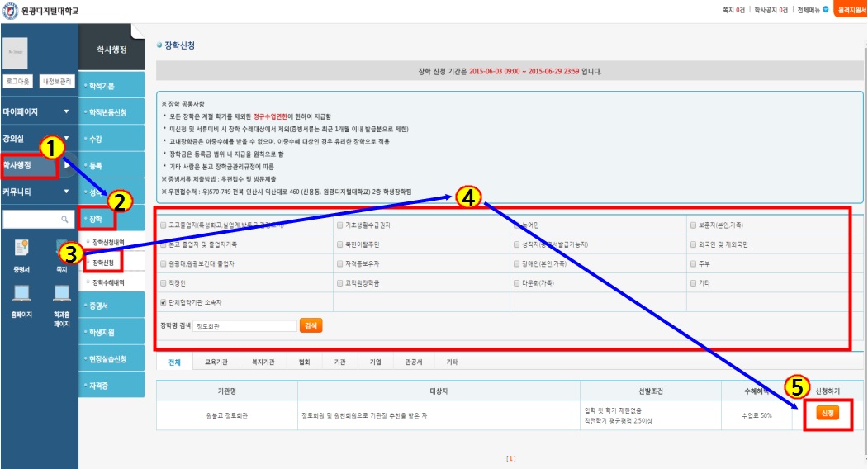Open the 홈페이지 shortcut icon
This screenshot has width=868, height=469.
pos(21,293)
